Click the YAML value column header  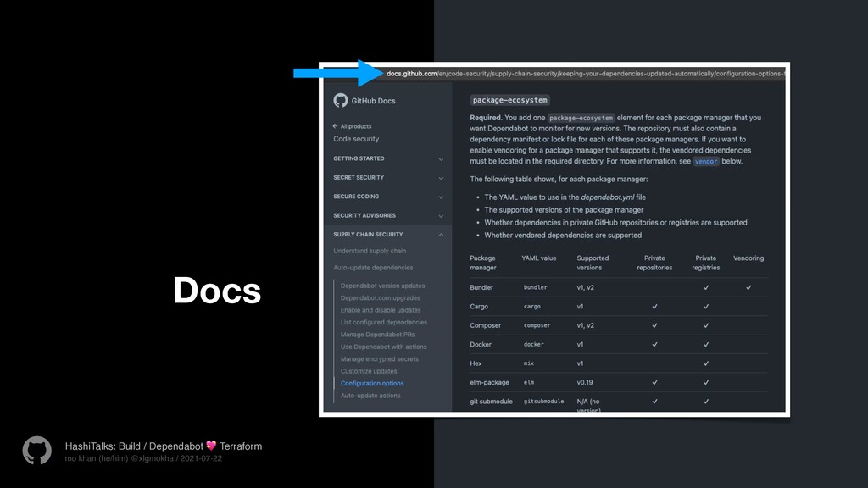click(x=538, y=258)
